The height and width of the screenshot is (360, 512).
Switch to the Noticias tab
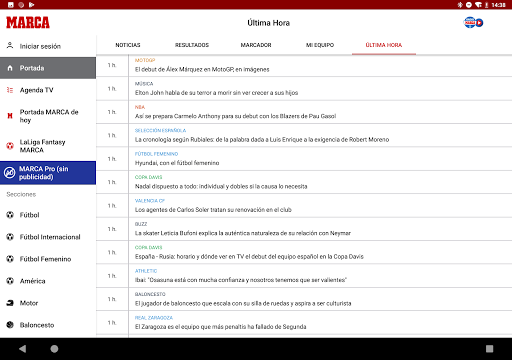[128, 45]
